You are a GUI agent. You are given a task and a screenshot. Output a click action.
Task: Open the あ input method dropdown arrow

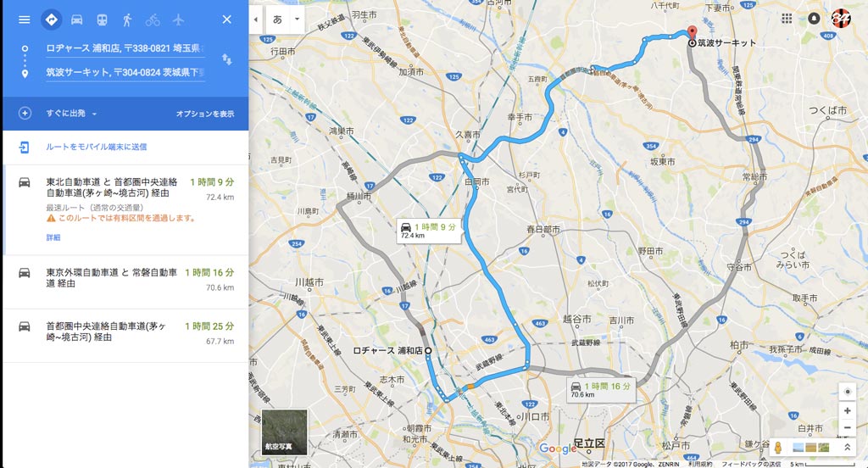[298, 19]
